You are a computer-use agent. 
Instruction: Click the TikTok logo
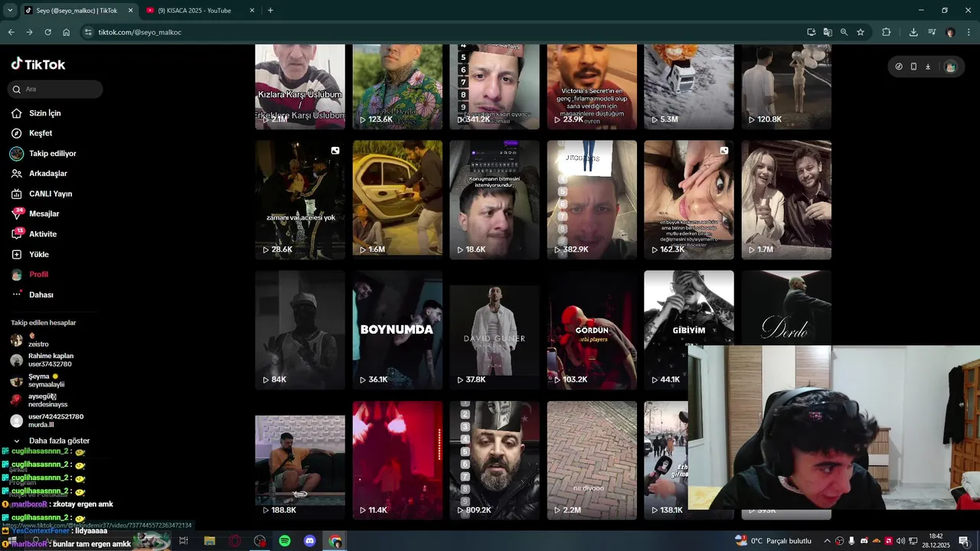[38, 64]
